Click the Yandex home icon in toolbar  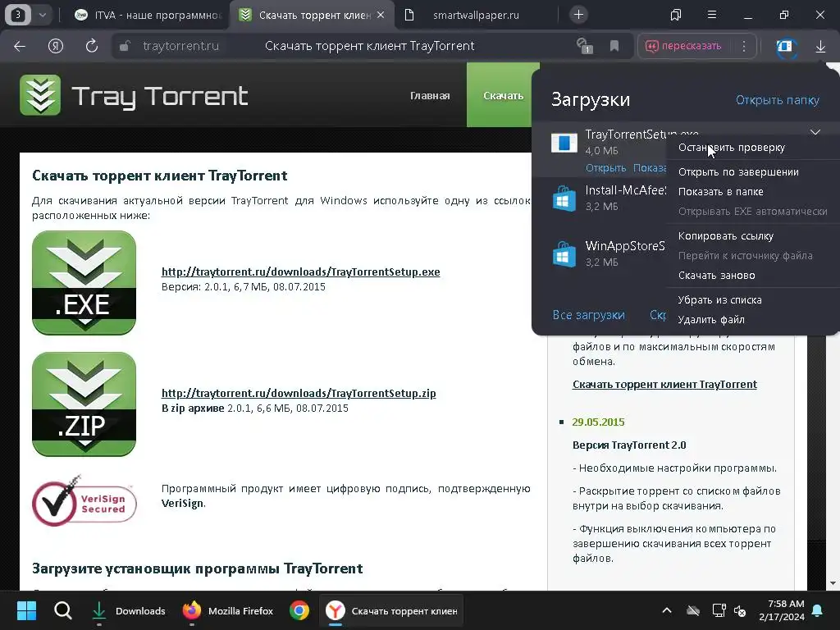coord(55,46)
